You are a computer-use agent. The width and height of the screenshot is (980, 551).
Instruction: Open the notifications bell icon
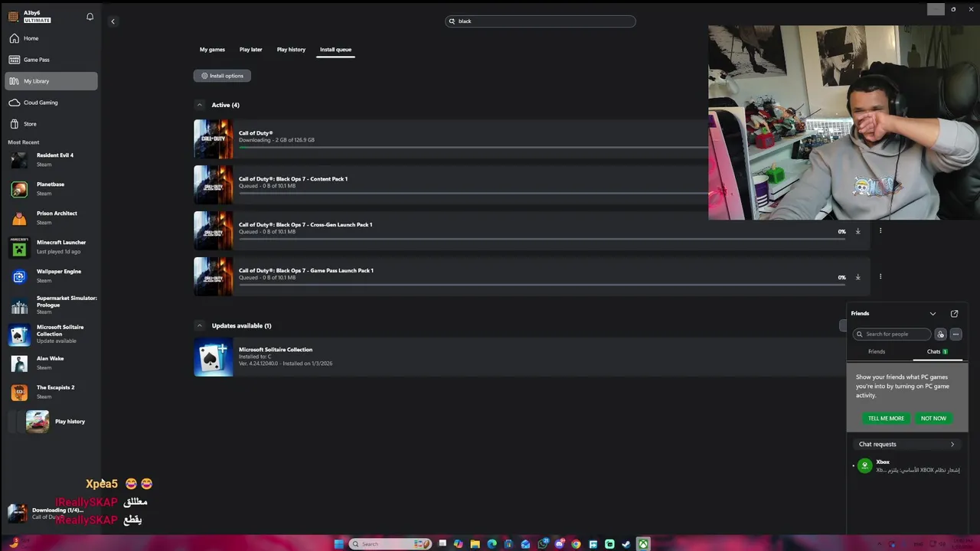[x=90, y=16]
